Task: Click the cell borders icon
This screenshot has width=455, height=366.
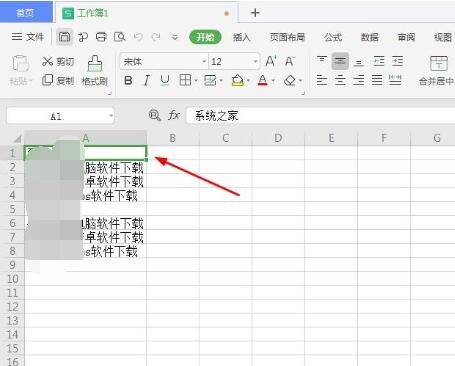Action: coord(185,80)
